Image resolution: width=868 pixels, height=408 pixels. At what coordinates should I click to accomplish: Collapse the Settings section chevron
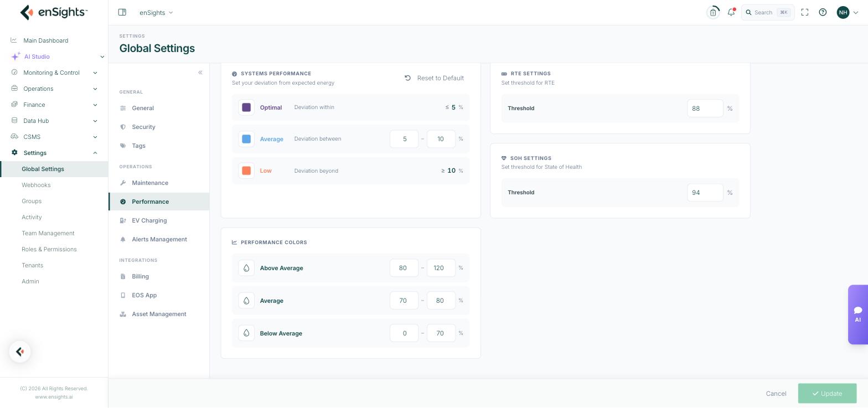(95, 153)
